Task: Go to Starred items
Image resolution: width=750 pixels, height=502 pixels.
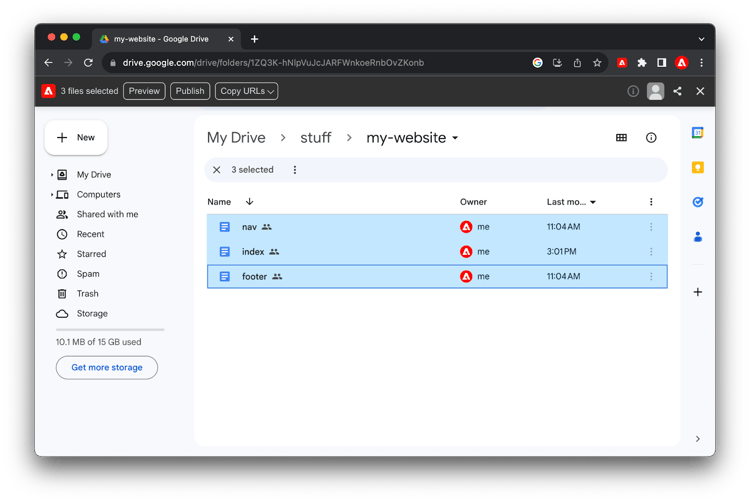Action: tap(91, 254)
